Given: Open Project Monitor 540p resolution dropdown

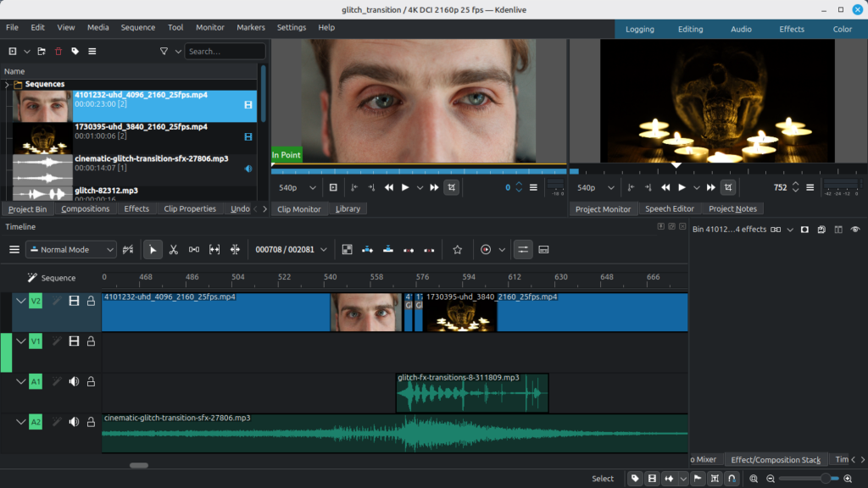Looking at the screenshot, I should pyautogui.click(x=593, y=187).
